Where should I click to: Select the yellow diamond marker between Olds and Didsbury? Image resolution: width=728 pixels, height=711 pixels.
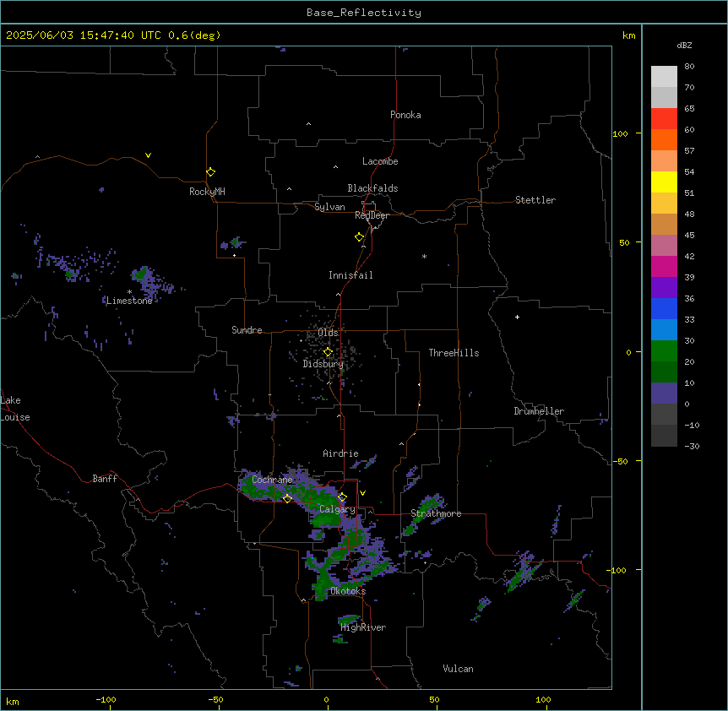click(x=328, y=352)
